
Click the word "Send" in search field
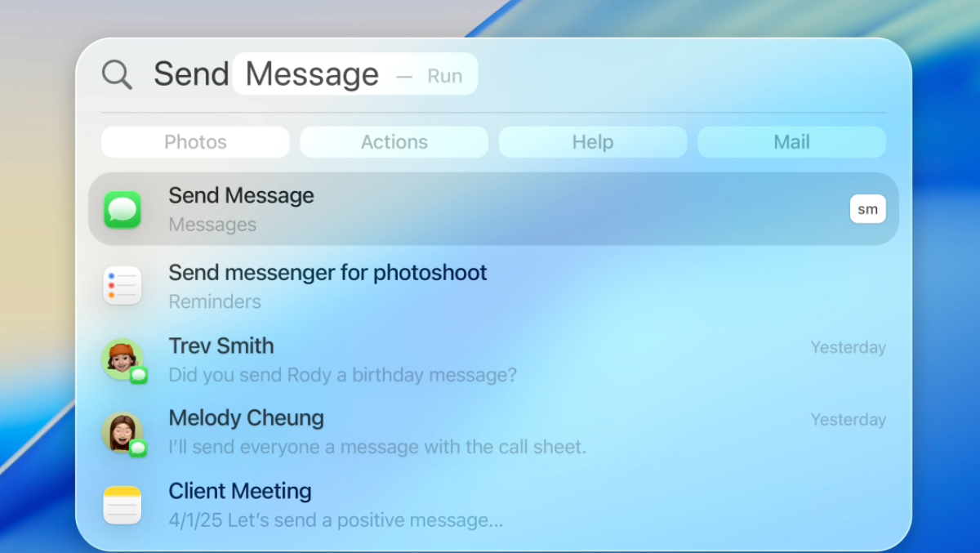pyautogui.click(x=191, y=74)
